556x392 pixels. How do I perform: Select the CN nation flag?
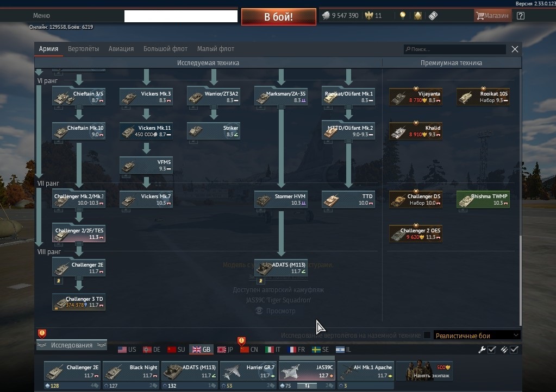pyautogui.click(x=249, y=350)
